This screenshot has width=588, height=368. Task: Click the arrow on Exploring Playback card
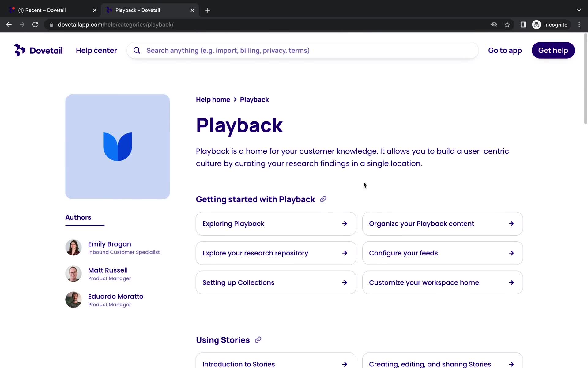(345, 224)
